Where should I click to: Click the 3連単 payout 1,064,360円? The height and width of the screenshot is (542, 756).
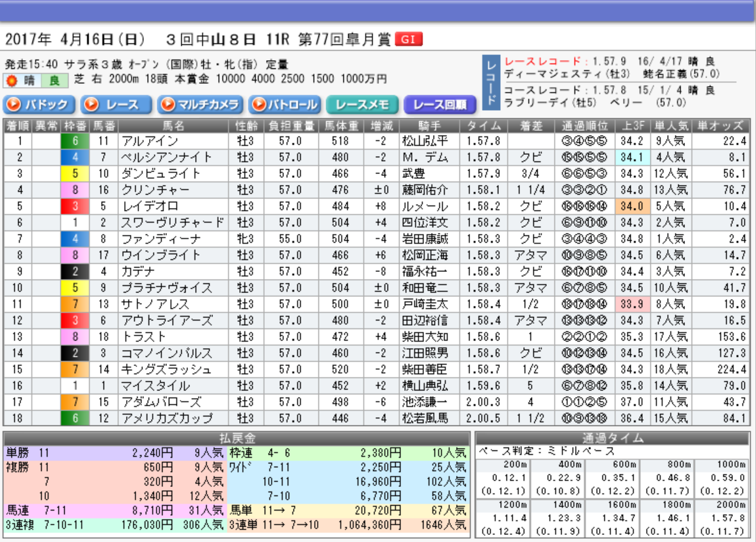[x=369, y=525]
